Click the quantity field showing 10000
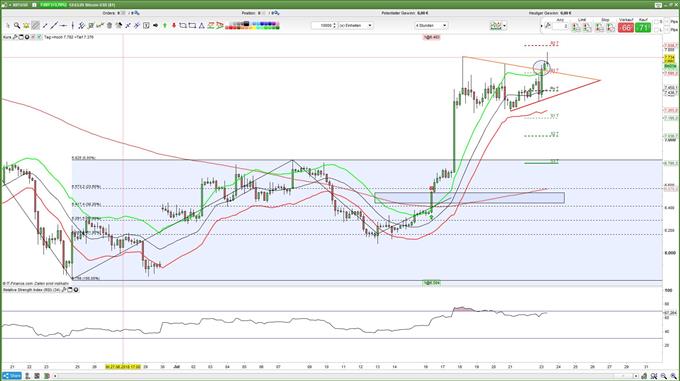 (x=322, y=26)
